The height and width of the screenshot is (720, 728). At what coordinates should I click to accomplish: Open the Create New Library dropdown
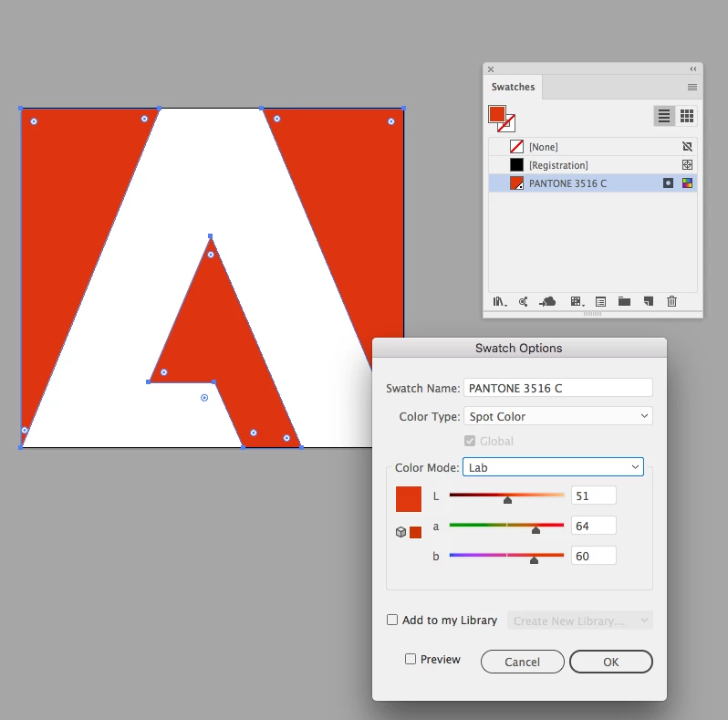point(580,621)
